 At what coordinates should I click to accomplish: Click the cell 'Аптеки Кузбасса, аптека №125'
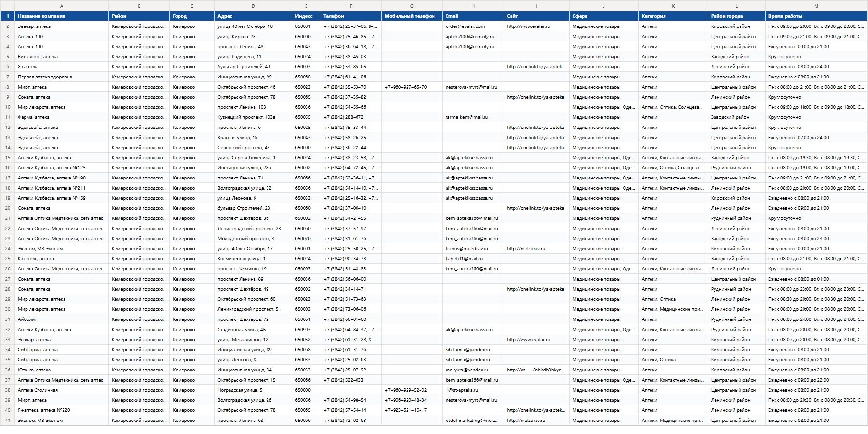(x=62, y=168)
